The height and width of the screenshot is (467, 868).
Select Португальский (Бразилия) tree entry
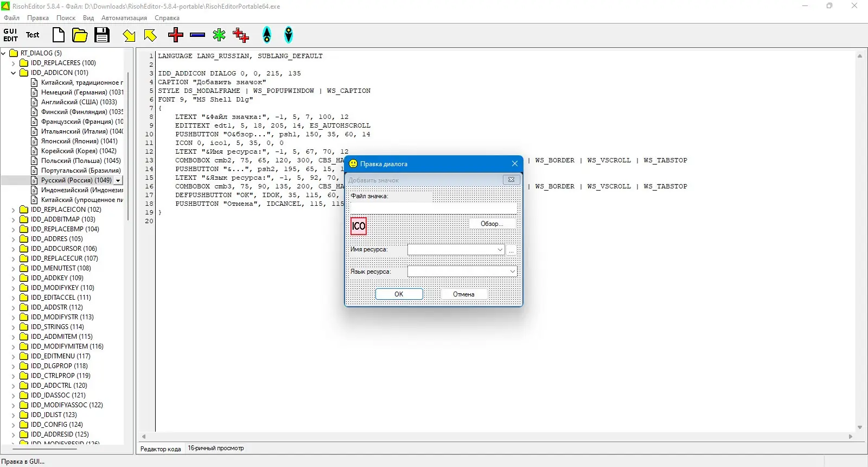click(81, 171)
